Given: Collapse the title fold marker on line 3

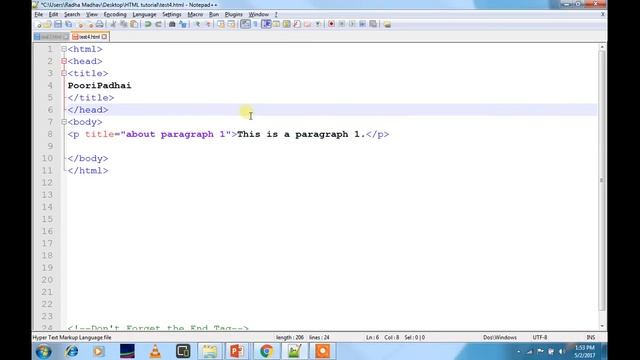Looking at the screenshot, I should [64, 73].
